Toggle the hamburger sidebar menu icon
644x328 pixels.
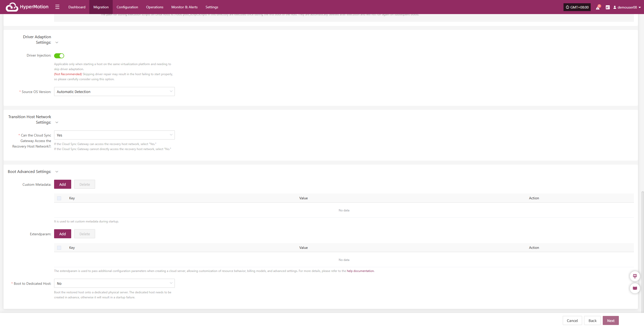click(57, 7)
